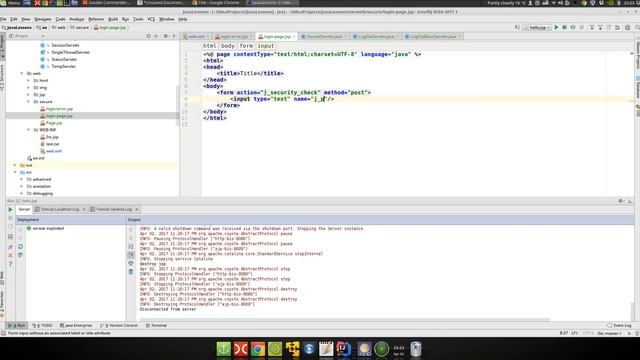
Task: Switch to the web.xml editor tab
Action: point(196,36)
